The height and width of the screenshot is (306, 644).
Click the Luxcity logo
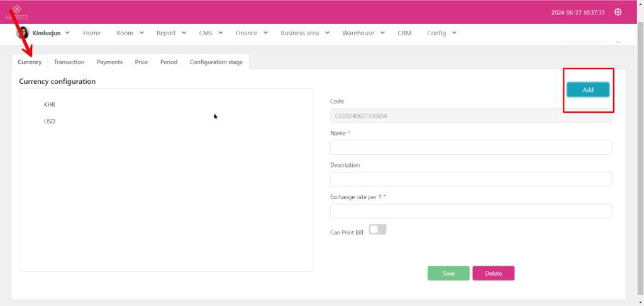(x=16, y=11)
